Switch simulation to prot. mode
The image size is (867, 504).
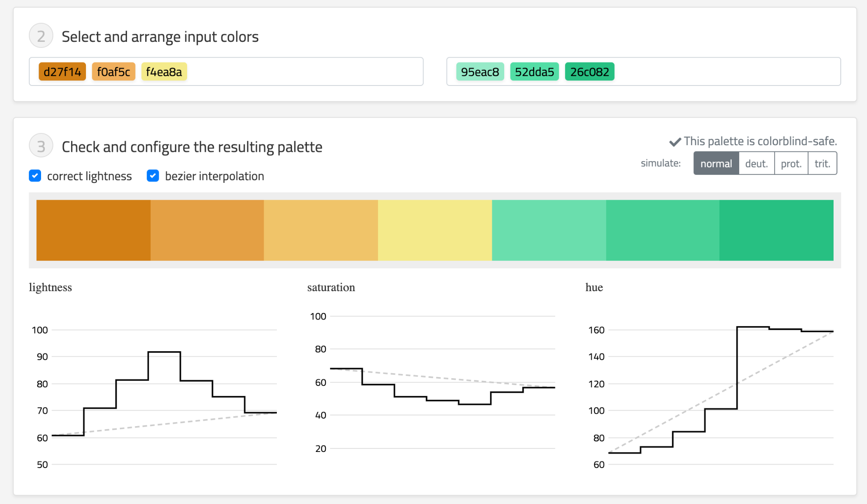[x=791, y=163]
